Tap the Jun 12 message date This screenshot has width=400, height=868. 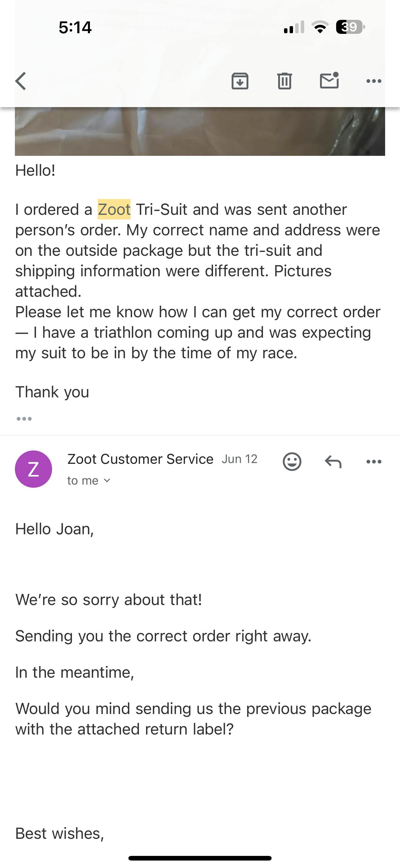(x=239, y=459)
